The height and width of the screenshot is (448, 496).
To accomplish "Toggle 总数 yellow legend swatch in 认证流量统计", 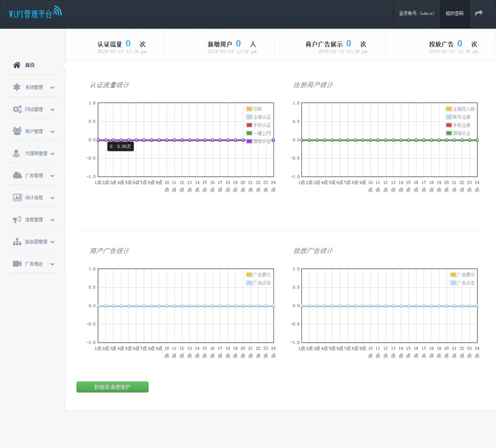I will click(x=249, y=109).
